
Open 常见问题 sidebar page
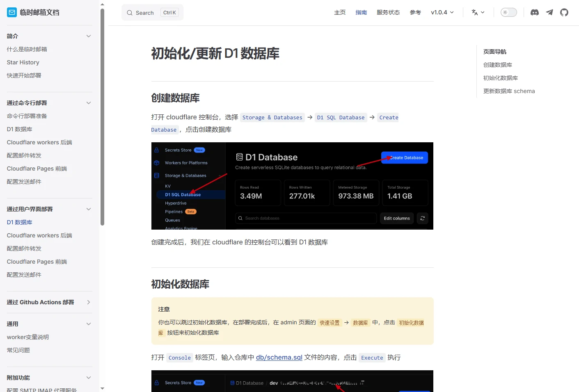click(18, 350)
